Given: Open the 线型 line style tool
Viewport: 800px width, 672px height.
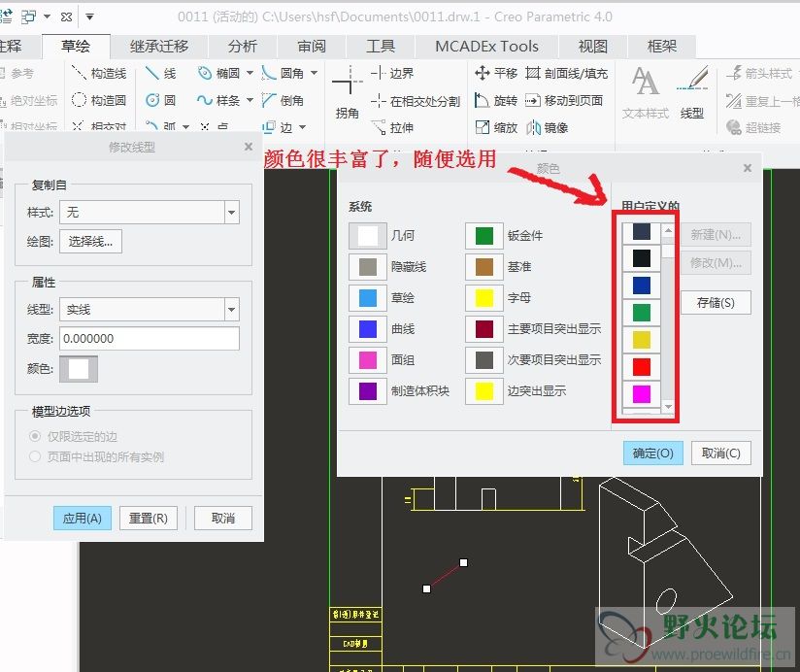Looking at the screenshot, I should click(692, 92).
